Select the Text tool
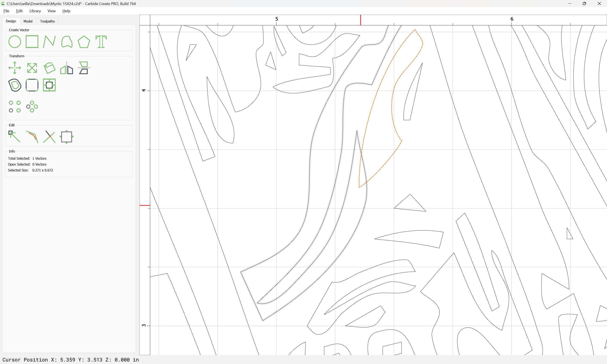The width and height of the screenshot is (607, 364). 101,42
